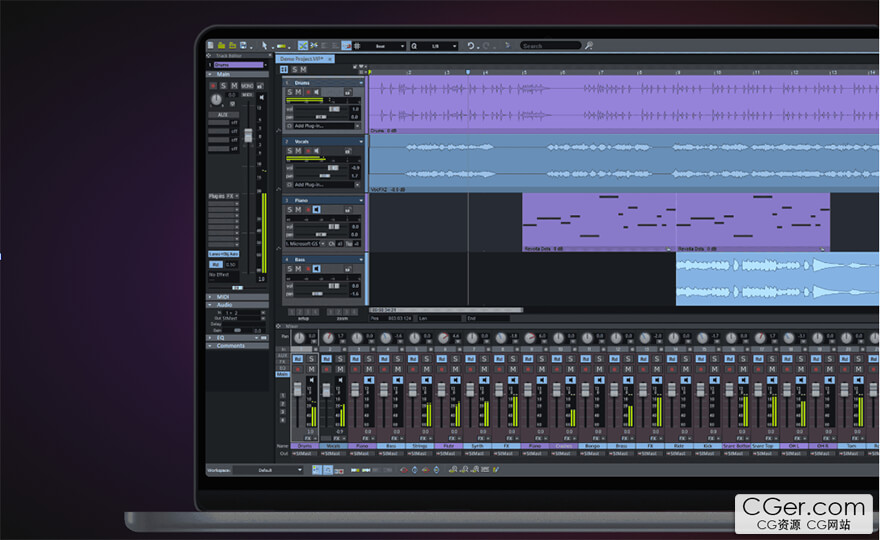Switch to the Demo Project.VIP tab
Screen dimensions: 880x540
coord(301,59)
